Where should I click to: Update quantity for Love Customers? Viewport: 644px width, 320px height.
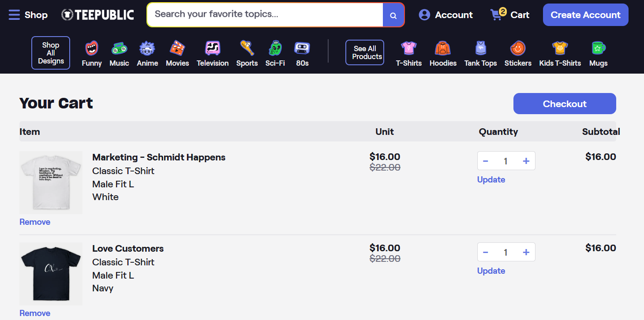tap(491, 271)
